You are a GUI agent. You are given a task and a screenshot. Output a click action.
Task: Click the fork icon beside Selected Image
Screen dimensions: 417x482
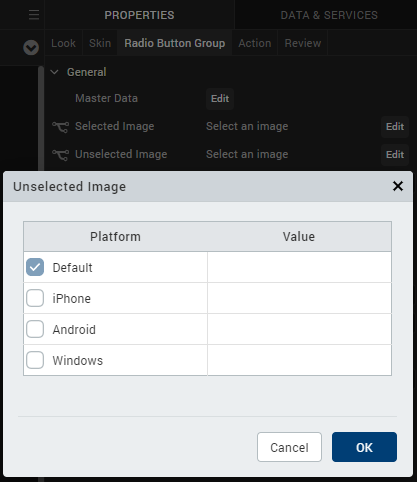[x=60, y=127]
